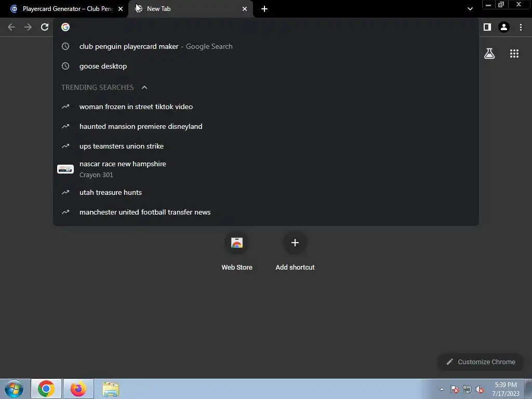Image resolution: width=532 pixels, height=399 pixels.
Task: Choose woman frozen in street tiktok video
Action: pos(266,107)
